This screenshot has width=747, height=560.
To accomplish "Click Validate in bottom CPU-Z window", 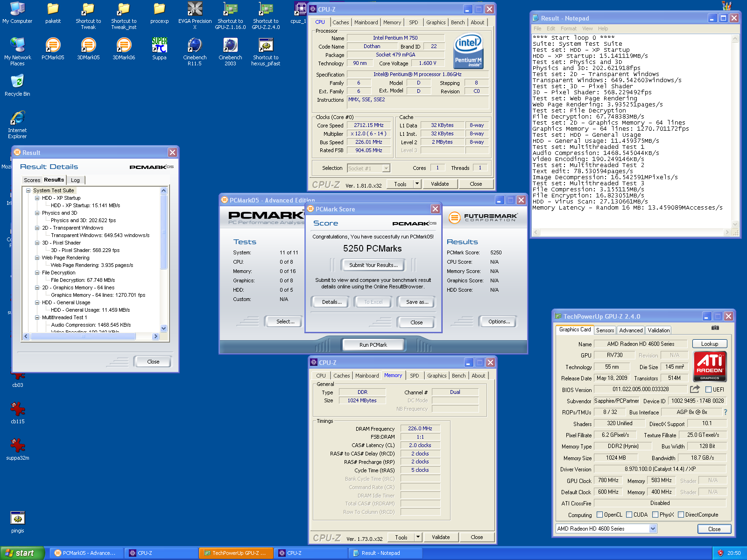I will coord(441,537).
